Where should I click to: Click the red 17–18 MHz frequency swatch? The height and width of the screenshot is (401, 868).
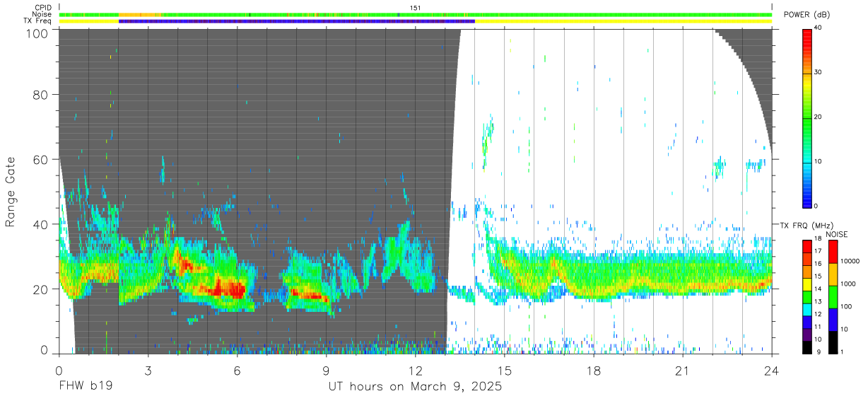point(808,247)
